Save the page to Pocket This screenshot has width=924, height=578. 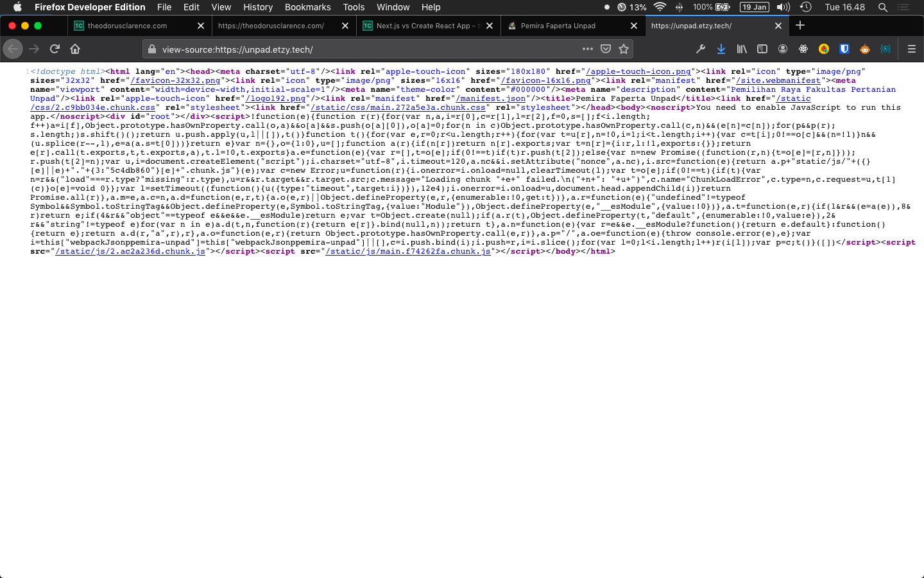click(x=606, y=49)
